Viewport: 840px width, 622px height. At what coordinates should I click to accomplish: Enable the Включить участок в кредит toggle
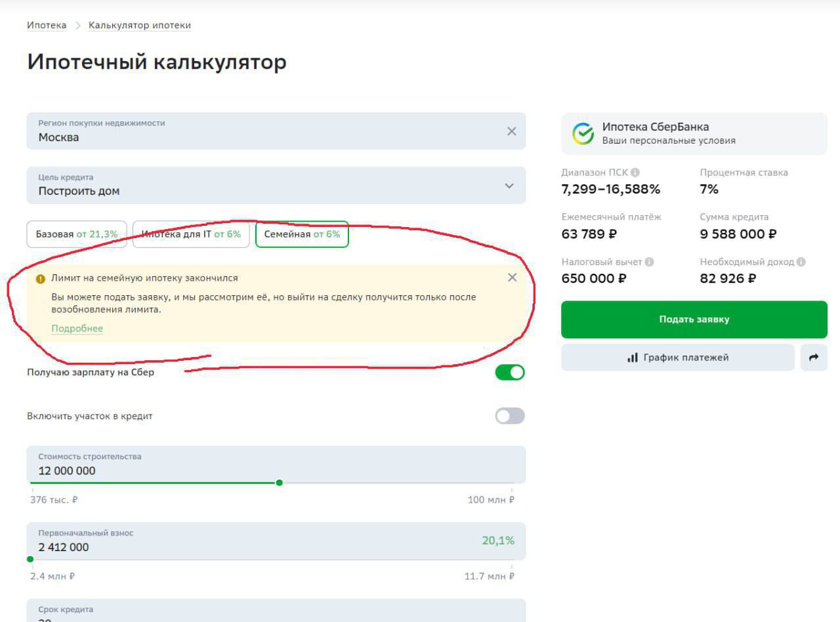point(510,416)
